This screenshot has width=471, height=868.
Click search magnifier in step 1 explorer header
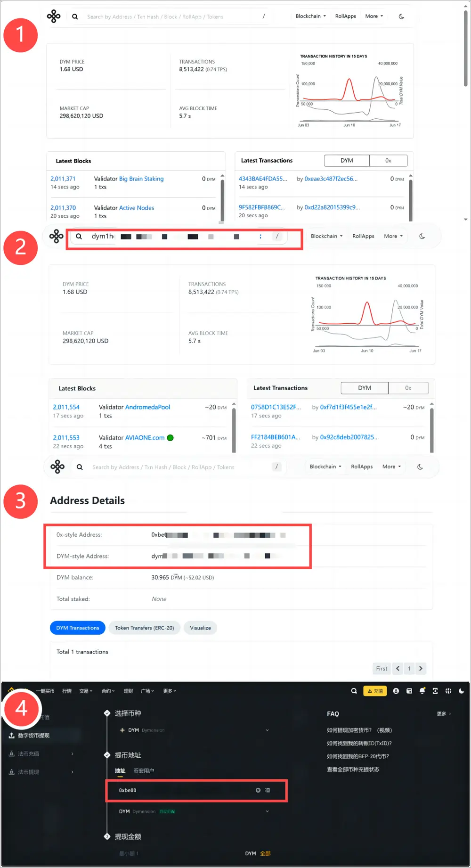pyautogui.click(x=75, y=16)
